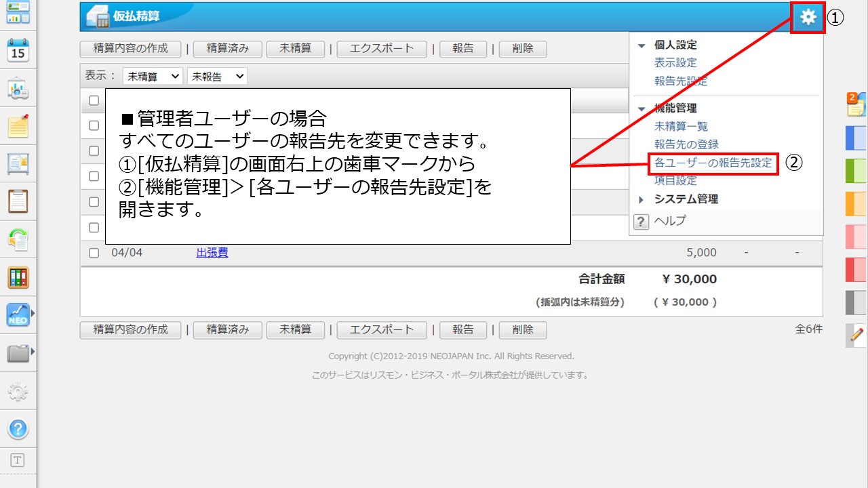Select the red color tab at right edge
Screen dimensions: 868x488
pos(856,270)
